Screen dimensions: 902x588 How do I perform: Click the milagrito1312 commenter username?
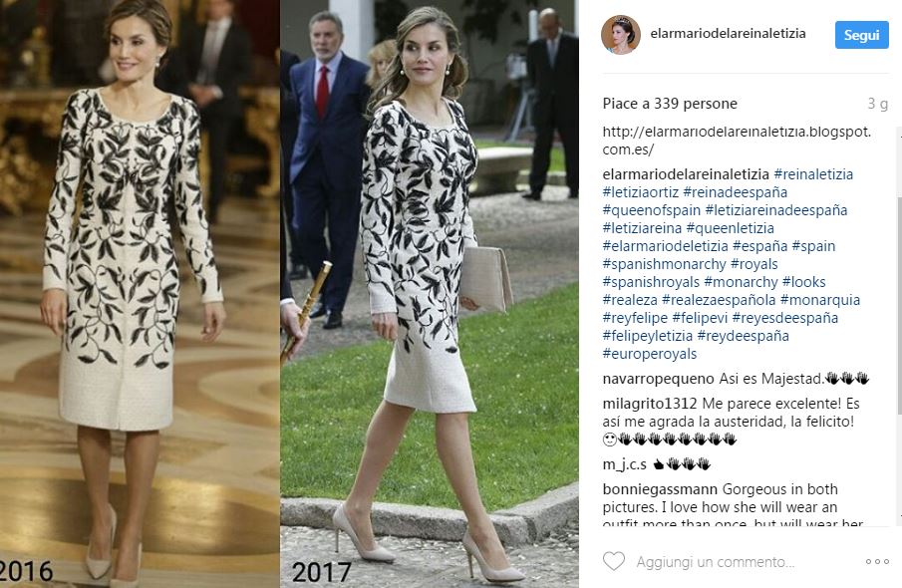coord(650,404)
